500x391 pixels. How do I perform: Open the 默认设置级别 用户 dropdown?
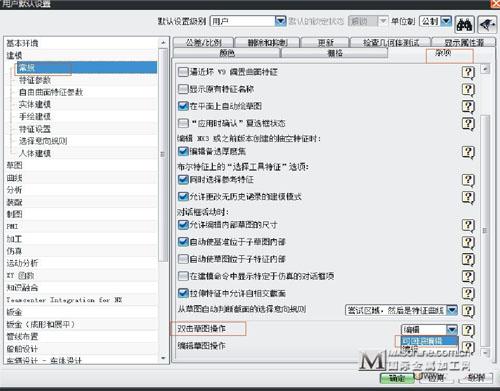[x=280, y=21]
